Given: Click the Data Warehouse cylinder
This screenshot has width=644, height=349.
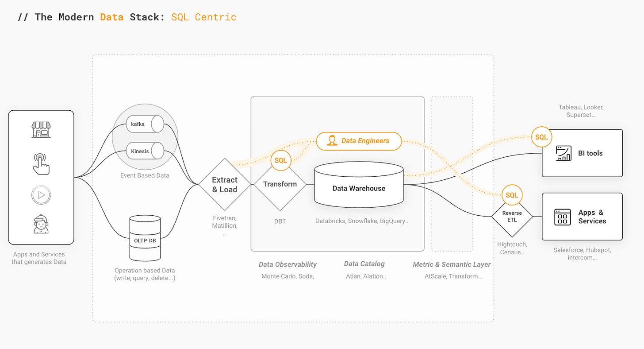Looking at the screenshot, I should click(x=359, y=185).
